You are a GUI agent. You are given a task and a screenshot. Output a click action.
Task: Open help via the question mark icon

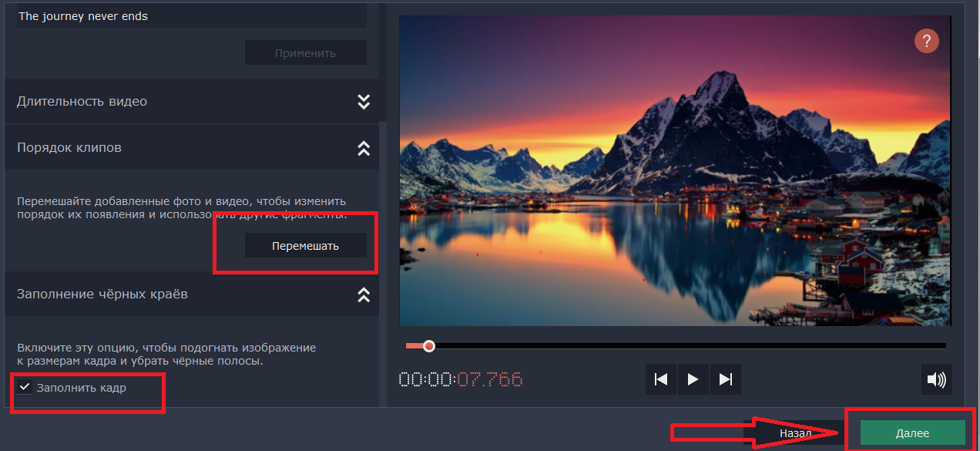(x=927, y=41)
